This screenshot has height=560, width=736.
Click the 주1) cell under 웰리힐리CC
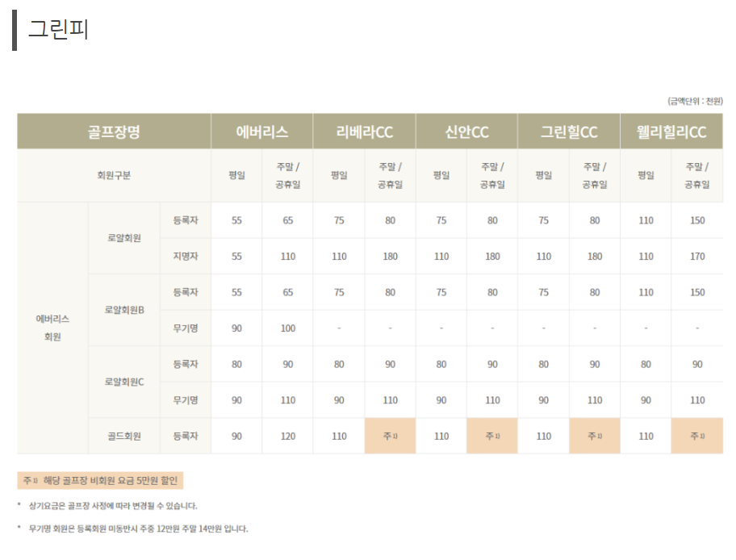pos(697,436)
